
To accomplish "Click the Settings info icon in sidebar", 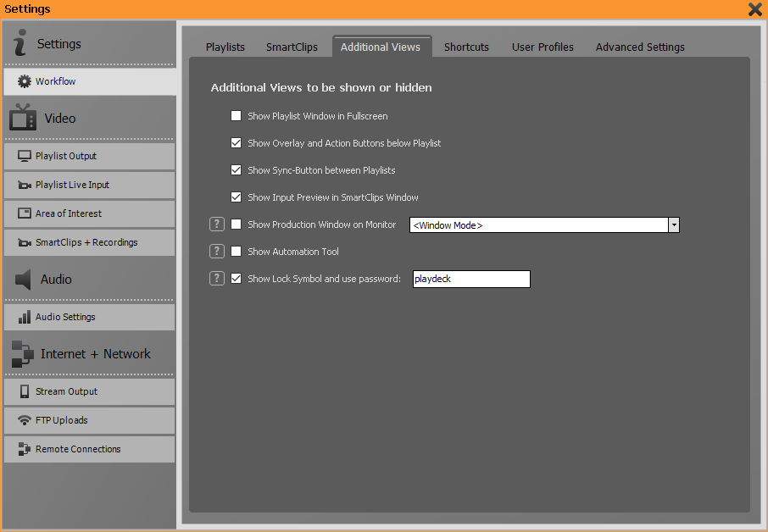I will pos(20,42).
